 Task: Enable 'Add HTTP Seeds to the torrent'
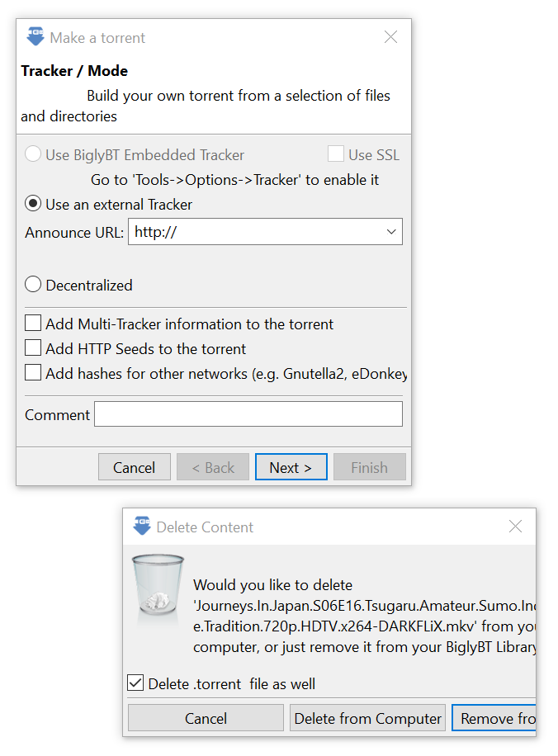click(32, 347)
